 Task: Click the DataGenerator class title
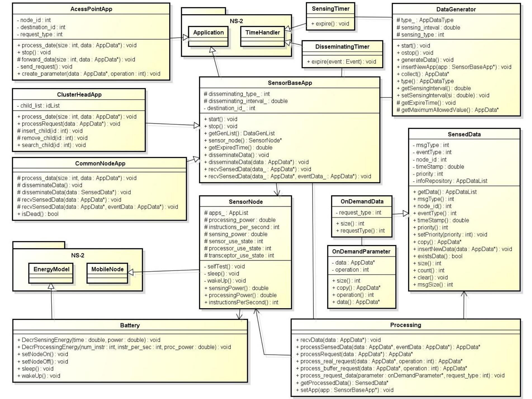point(456,9)
